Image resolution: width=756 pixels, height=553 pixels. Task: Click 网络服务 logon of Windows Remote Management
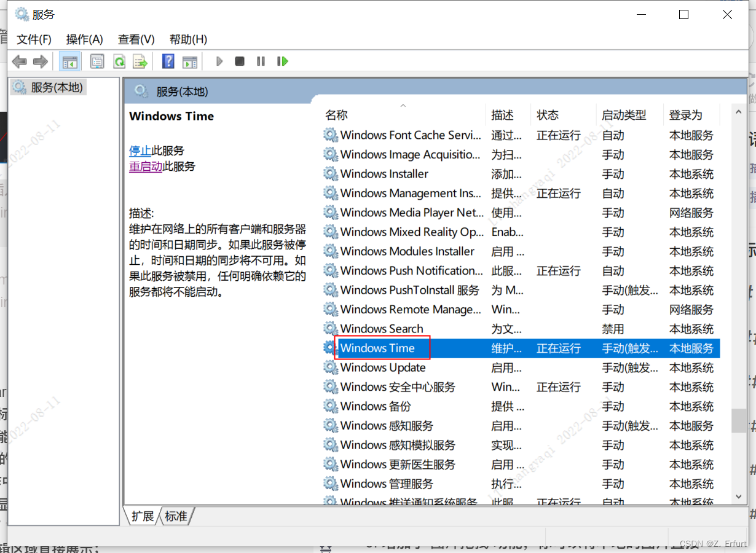pyautogui.click(x=691, y=310)
